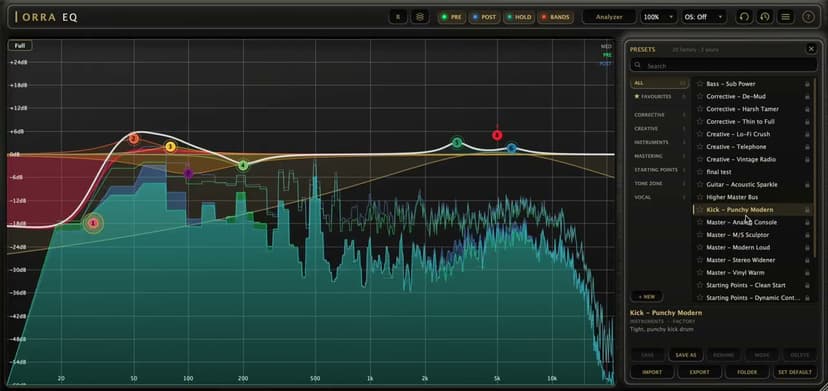The height and width of the screenshot is (391, 828).
Task: Open the 100% zoom dropdown
Action: click(x=659, y=17)
